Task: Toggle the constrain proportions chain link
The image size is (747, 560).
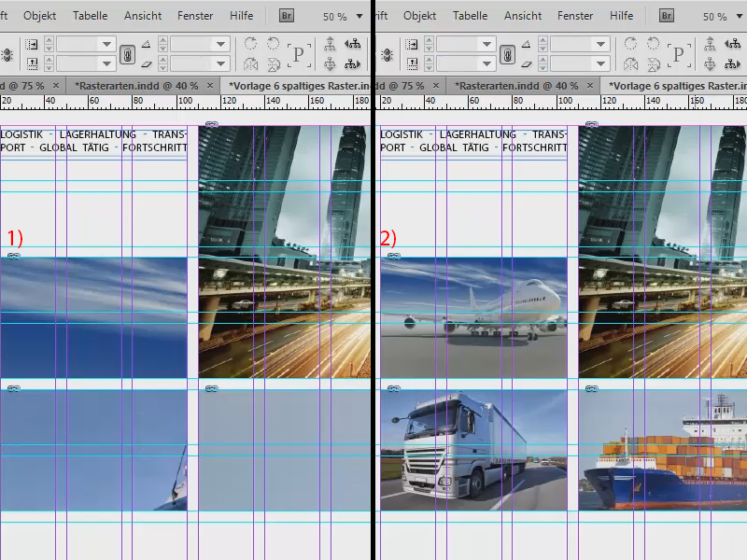Action: pyautogui.click(x=128, y=54)
